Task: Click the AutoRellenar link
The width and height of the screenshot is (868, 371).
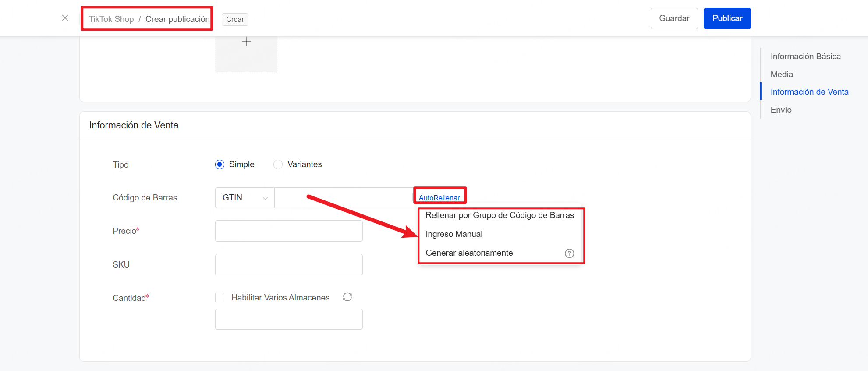Action: (439, 198)
